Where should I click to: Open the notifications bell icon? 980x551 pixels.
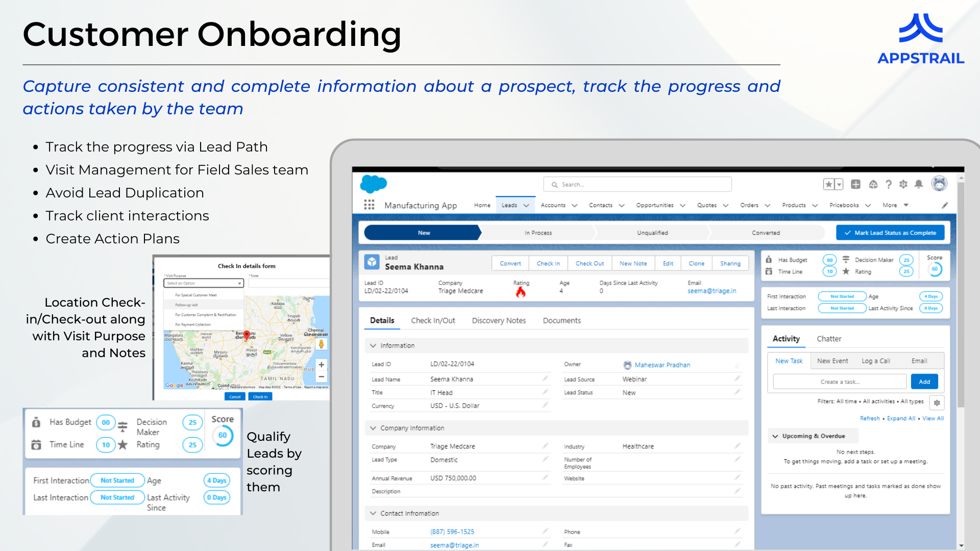(919, 184)
